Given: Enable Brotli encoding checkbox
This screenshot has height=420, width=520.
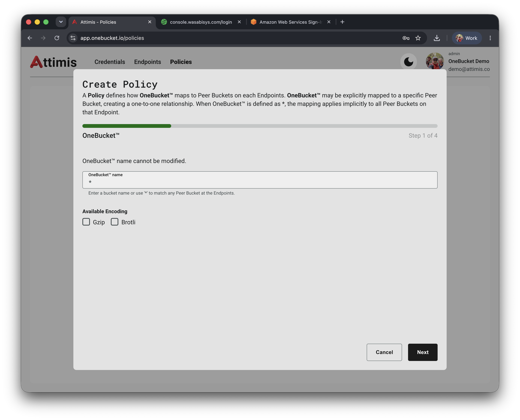Looking at the screenshot, I should (x=115, y=222).
